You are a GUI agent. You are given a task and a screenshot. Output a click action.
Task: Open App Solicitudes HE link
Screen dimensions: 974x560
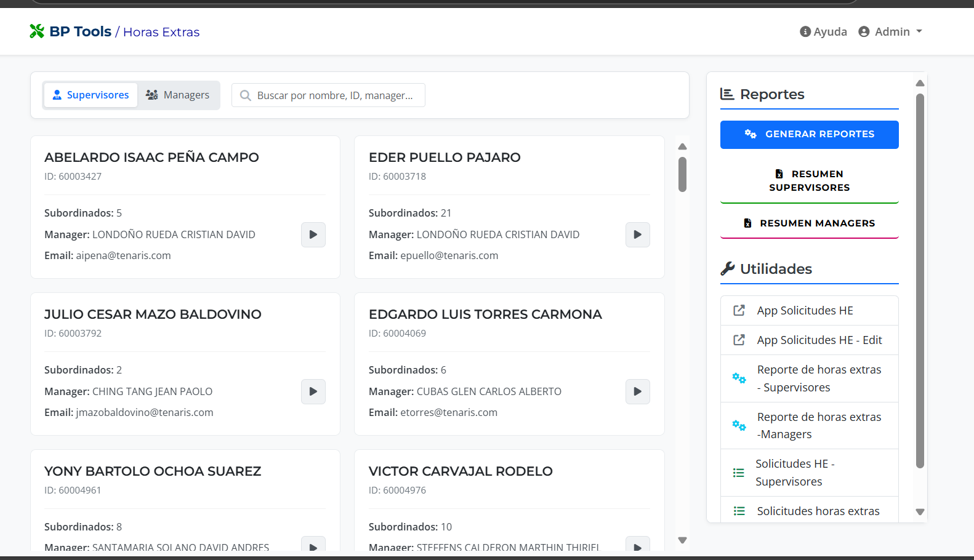point(810,311)
